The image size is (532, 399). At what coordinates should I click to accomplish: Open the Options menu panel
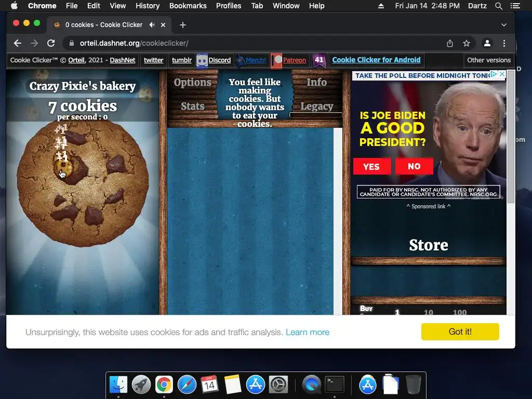[192, 83]
